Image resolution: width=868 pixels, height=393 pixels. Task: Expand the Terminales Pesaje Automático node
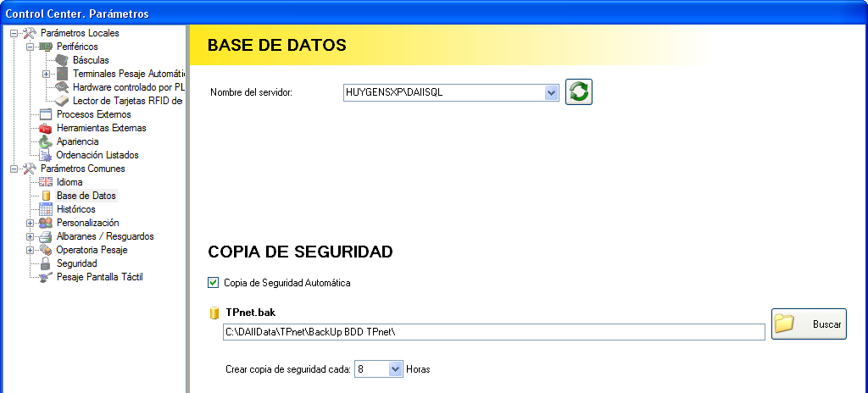pyautogui.click(x=46, y=74)
